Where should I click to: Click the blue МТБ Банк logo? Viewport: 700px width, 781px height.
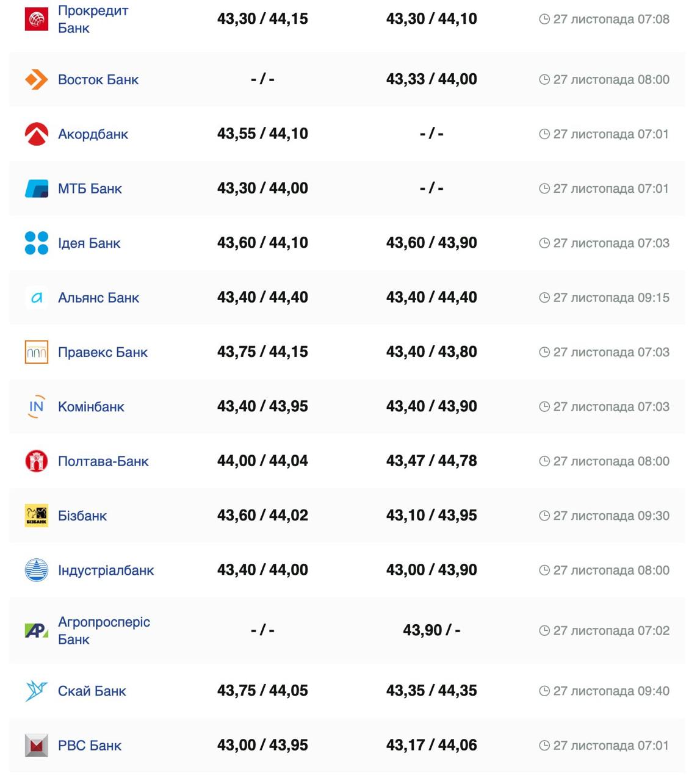click(x=37, y=189)
